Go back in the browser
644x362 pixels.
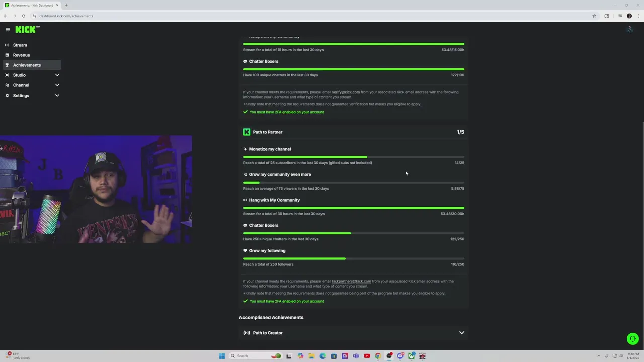(x=6, y=16)
